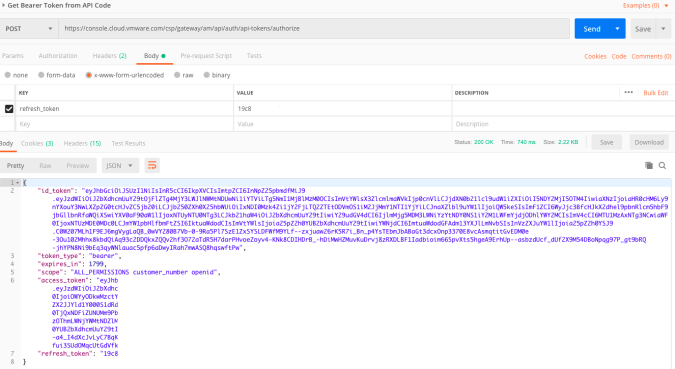Click the empty Value placeholder field
Image resolution: width=675 pixels, height=369 pixels.
pos(343,124)
